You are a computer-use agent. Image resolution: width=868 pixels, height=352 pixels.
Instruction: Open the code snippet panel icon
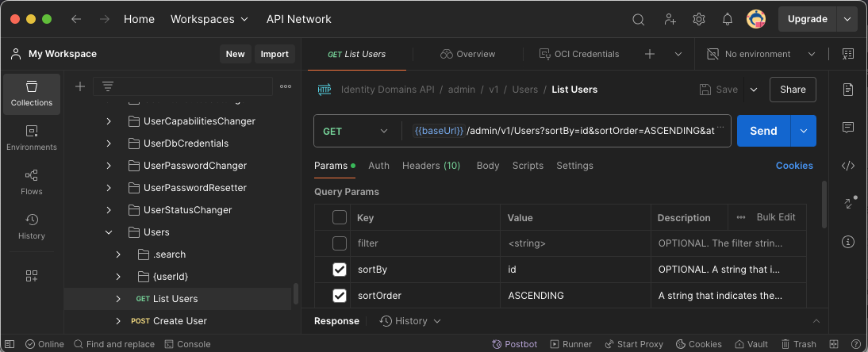pyautogui.click(x=848, y=166)
